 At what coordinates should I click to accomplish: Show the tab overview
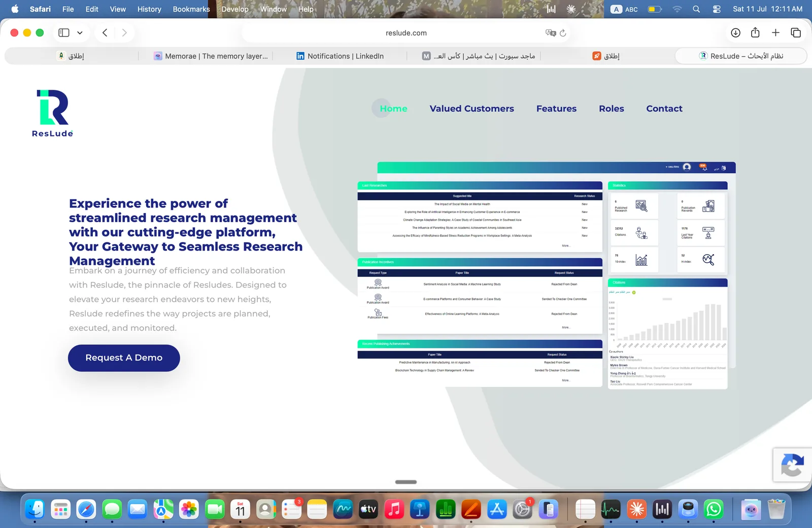(x=796, y=33)
